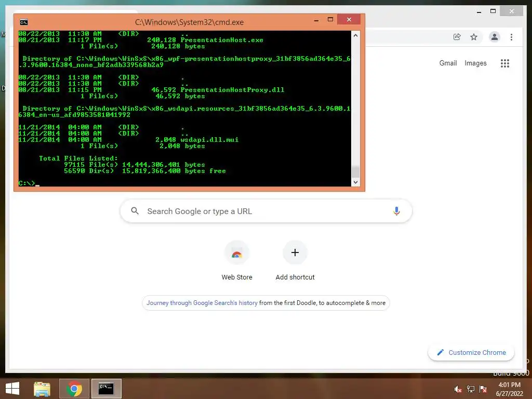Open the cmd.exe system menu icon
Image resolution: width=532 pixels, height=399 pixels.
24,22
